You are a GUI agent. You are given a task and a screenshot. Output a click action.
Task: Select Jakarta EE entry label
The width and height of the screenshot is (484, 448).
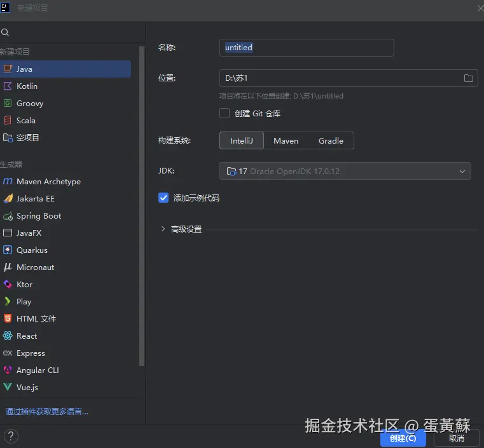coord(36,198)
